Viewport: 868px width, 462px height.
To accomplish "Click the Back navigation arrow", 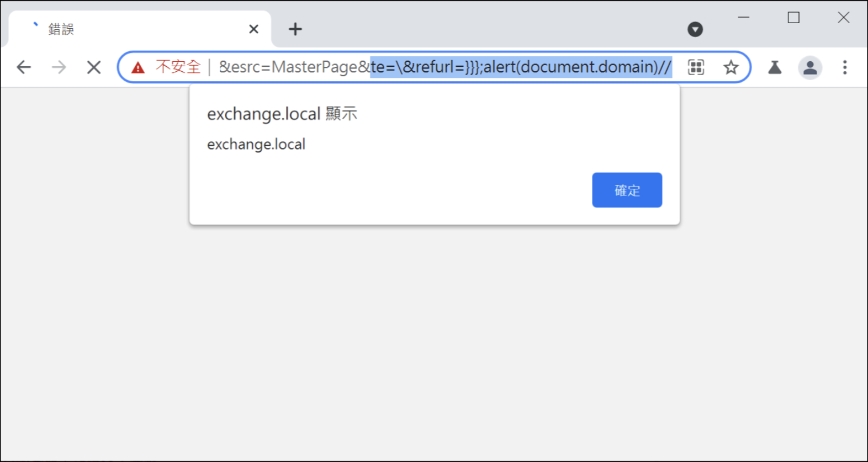I will pyautogui.click(x=24, y=67).
